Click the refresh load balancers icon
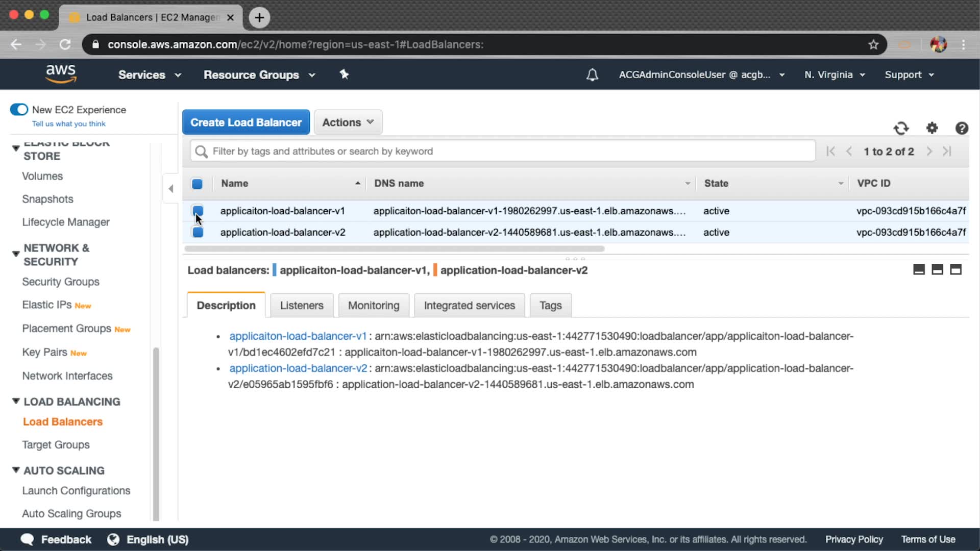The height and width of the screenshot is (551, 980). (901, 128)
